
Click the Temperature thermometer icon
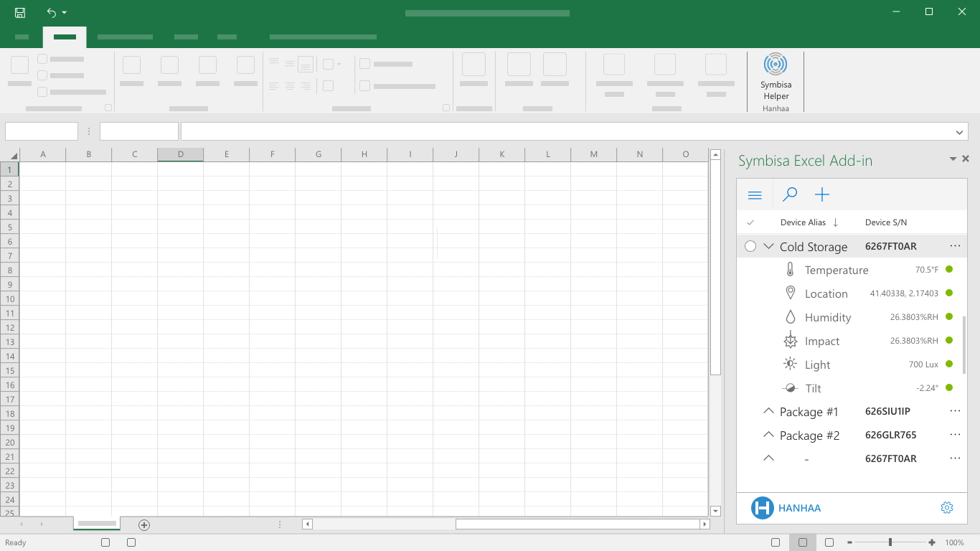(x=790, y=270)
